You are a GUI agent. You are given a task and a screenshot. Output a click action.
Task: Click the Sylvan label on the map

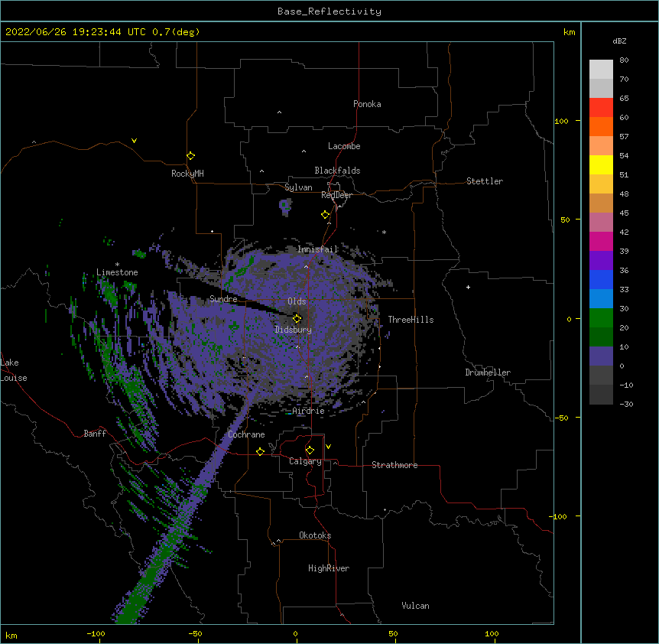(298, 187)
